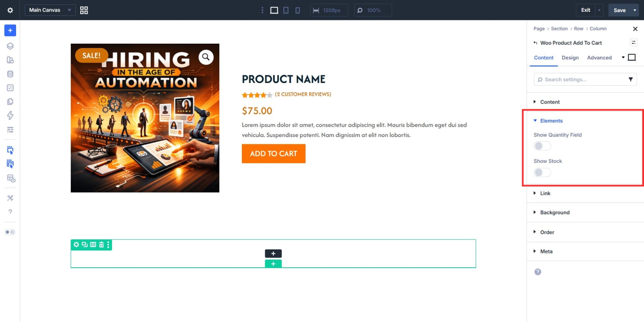Switch to tablet preview mode

(x=286, y=10)
